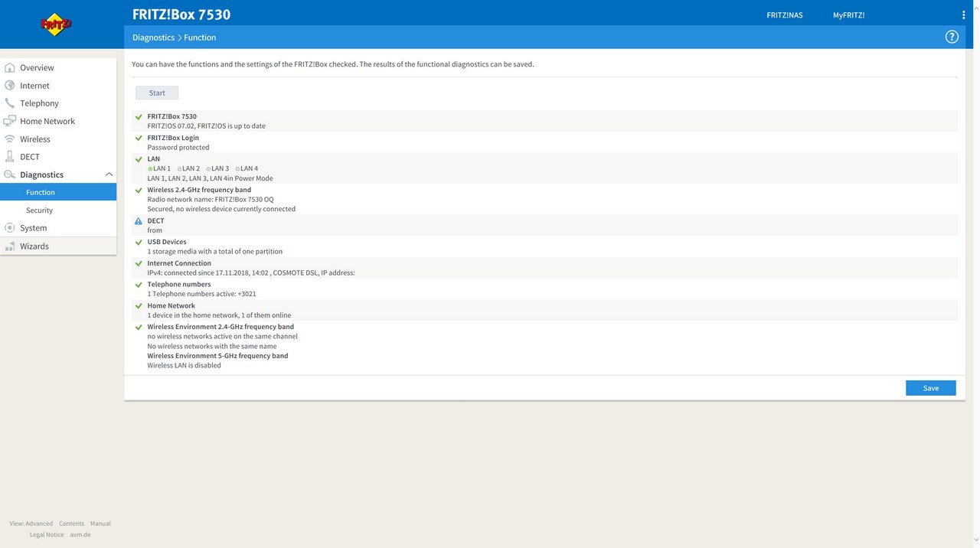
Task: Select the Function submenu item
Action: (x=58, y=192)
